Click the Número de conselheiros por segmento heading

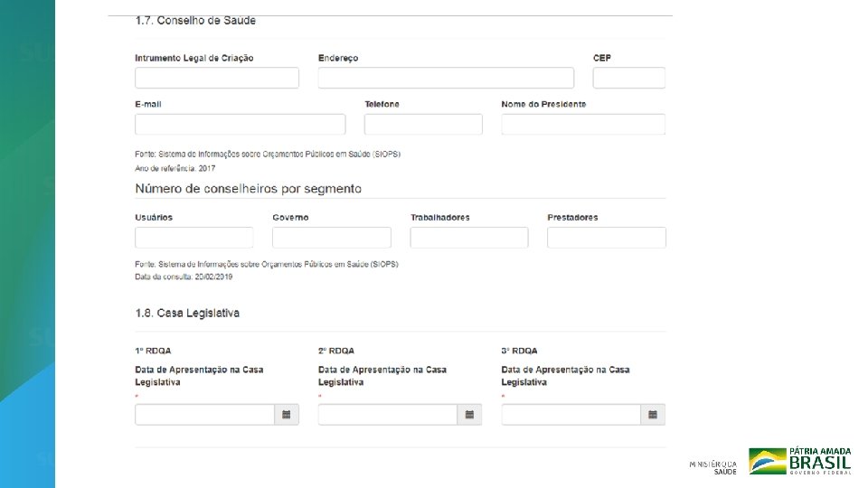click(248, 189)
